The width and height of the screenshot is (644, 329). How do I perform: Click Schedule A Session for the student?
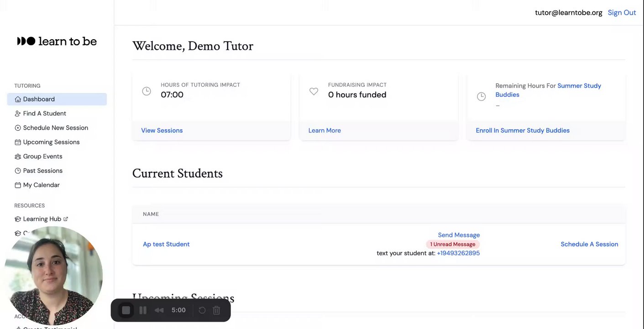tap(589, 244)
